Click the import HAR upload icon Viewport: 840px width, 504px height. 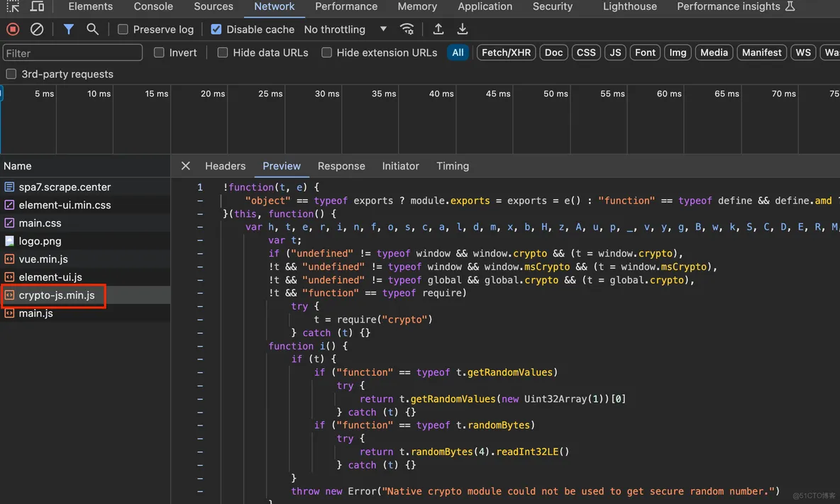point(438,29)
